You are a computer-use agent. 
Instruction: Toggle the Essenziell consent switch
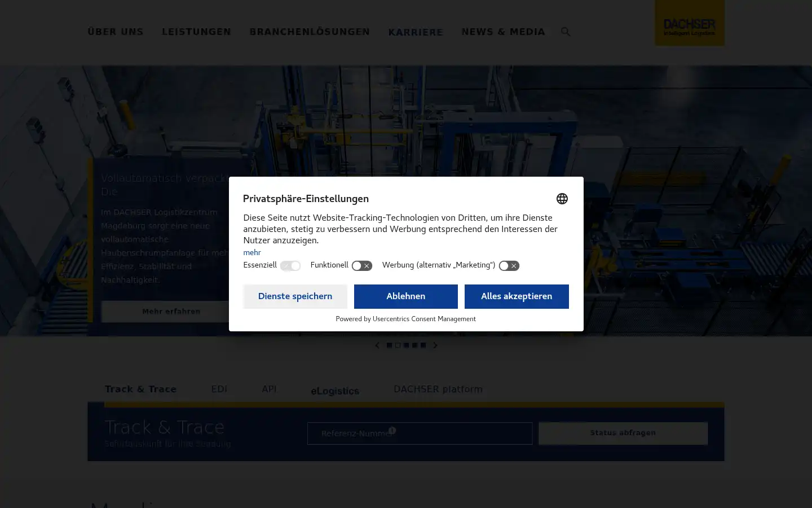pyautogui.click(x=290, y=266)
